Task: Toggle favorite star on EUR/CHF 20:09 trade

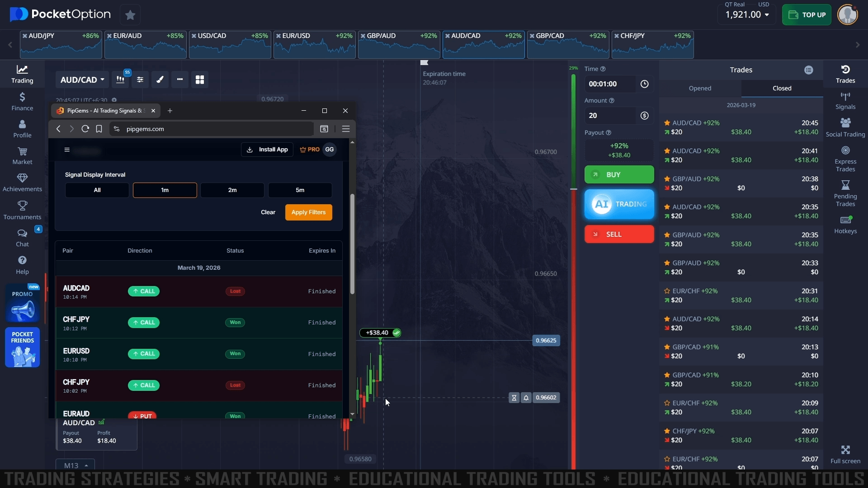Action: point(667,403)
